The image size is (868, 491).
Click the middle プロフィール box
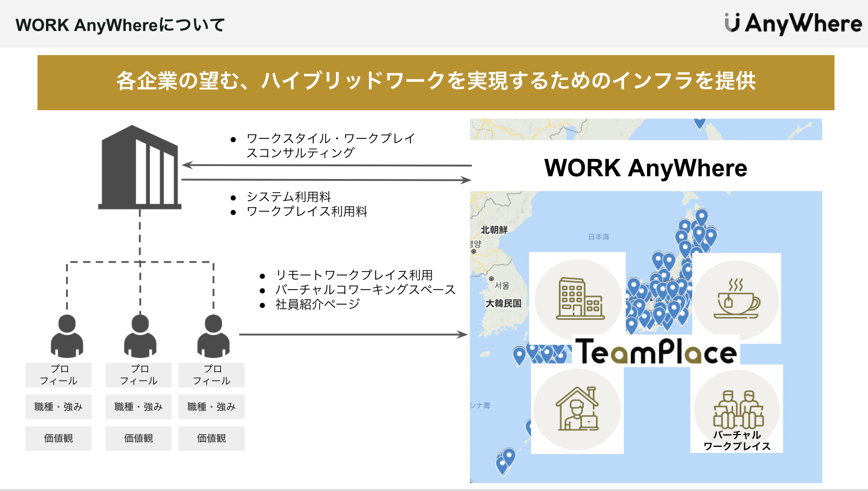(138, 375)
